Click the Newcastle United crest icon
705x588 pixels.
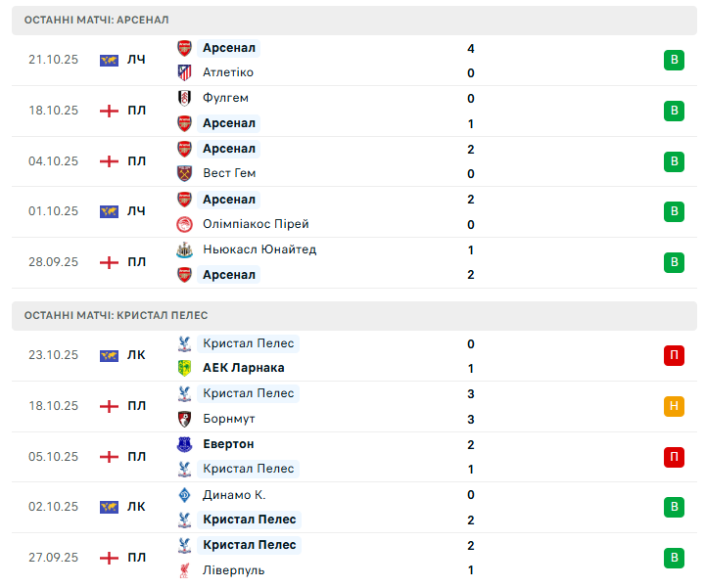(184, 249)
